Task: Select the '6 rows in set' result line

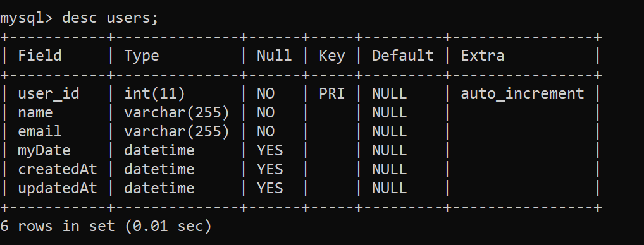Action: (106, 226)
